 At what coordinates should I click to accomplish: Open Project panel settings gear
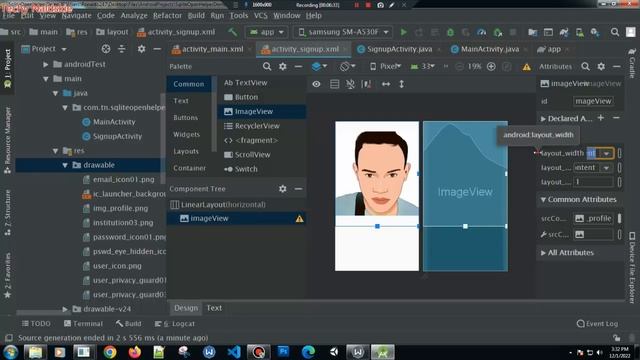(x=141, y=49)
